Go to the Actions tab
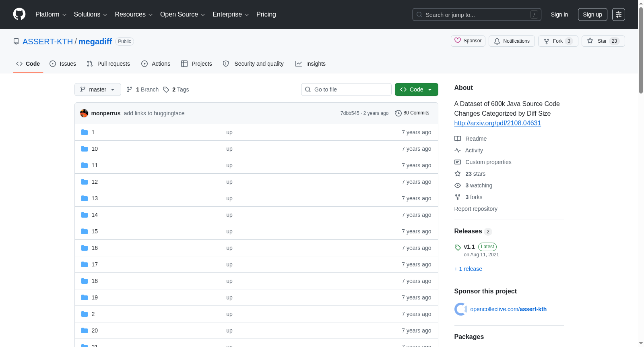 point(156,64)
